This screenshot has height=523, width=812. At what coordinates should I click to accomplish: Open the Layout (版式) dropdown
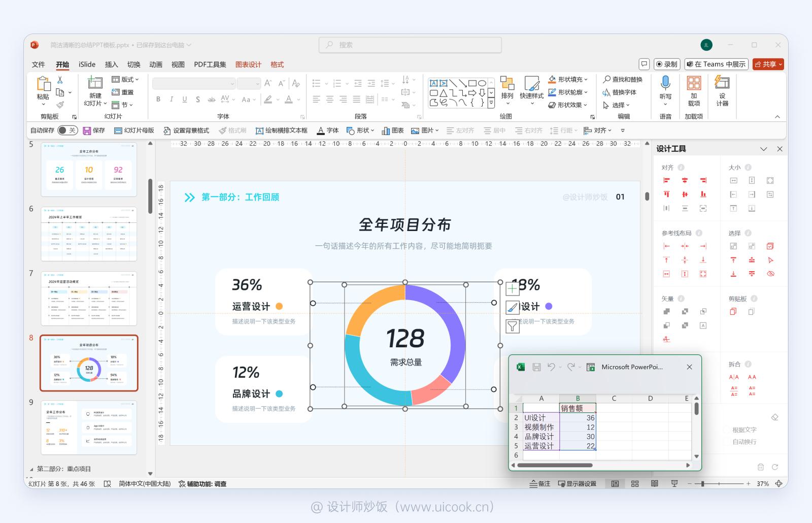[125, 80]
